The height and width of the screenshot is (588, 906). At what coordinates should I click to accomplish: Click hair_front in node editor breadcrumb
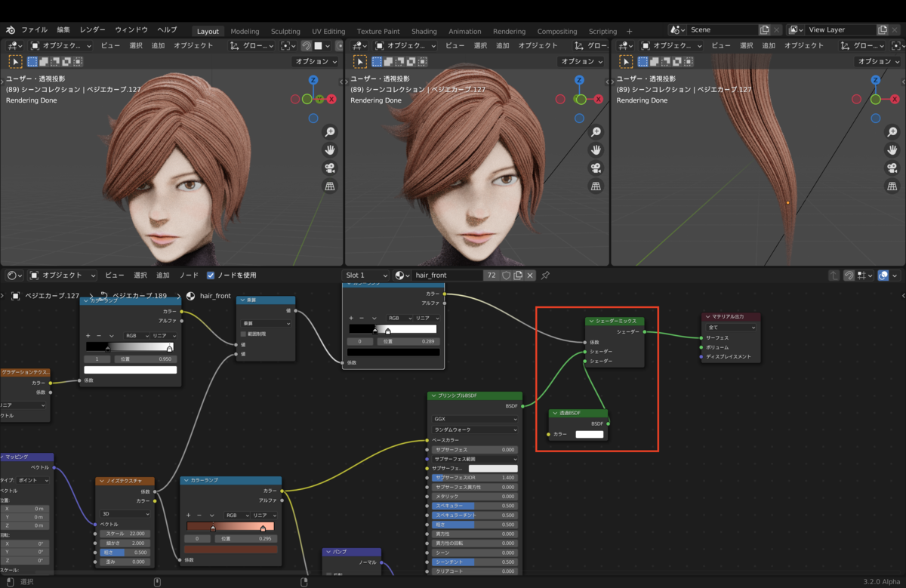[x=214, y=296]
